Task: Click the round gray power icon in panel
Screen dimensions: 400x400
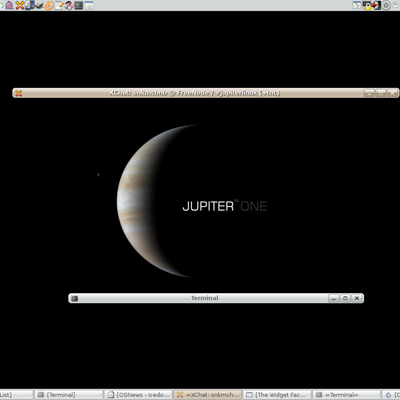Action: pyautogui.click(x=386, y=5)
